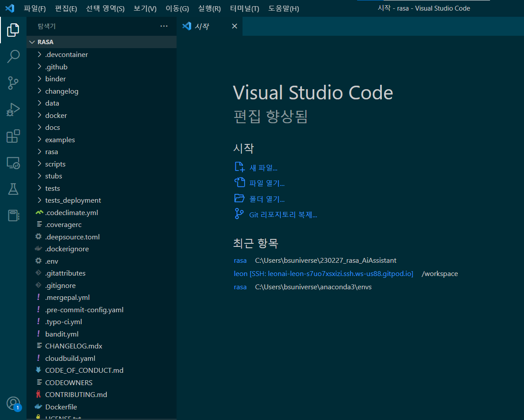
Task: Click the 새 파일... link
Action: (x=264, y=167)
